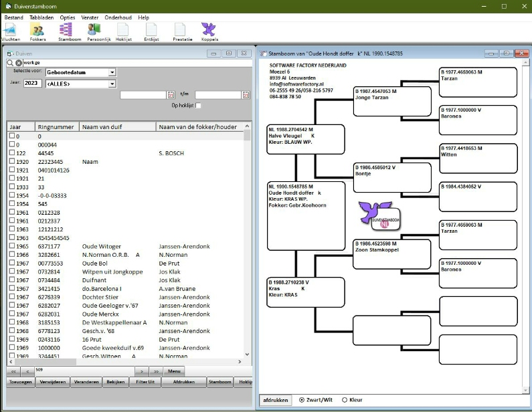Click the Zoon Stamkoppel pedigree box
Screen dimensions: 532x412
coord(392,254)
